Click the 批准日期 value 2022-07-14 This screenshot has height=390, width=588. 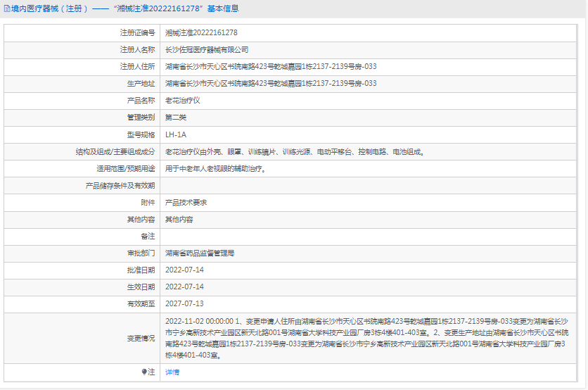pos(184,270)
